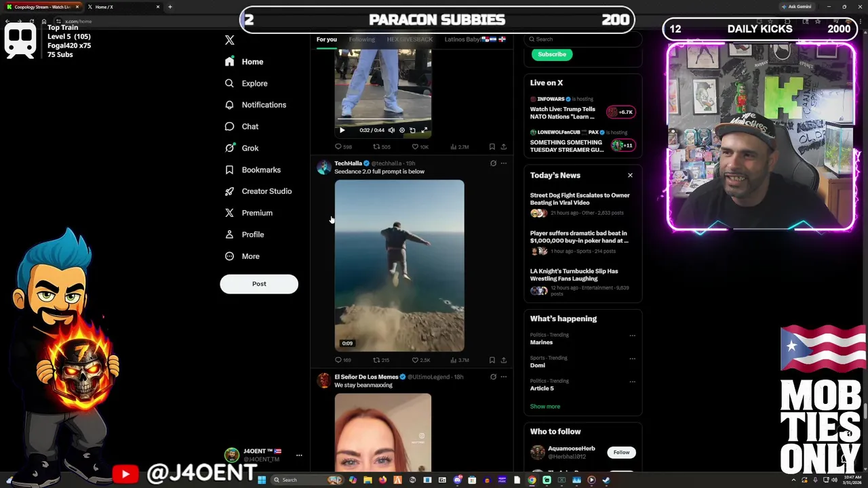Bookmark the TechHalla post
Image resolution: width=868 pixels, height=488 pixels.
(x=492, y=360)
